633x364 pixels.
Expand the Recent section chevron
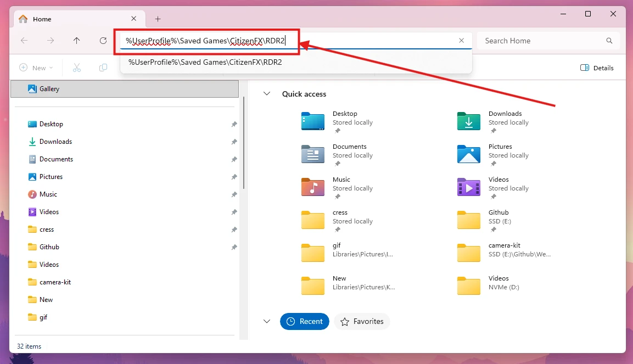coord(267,321)
